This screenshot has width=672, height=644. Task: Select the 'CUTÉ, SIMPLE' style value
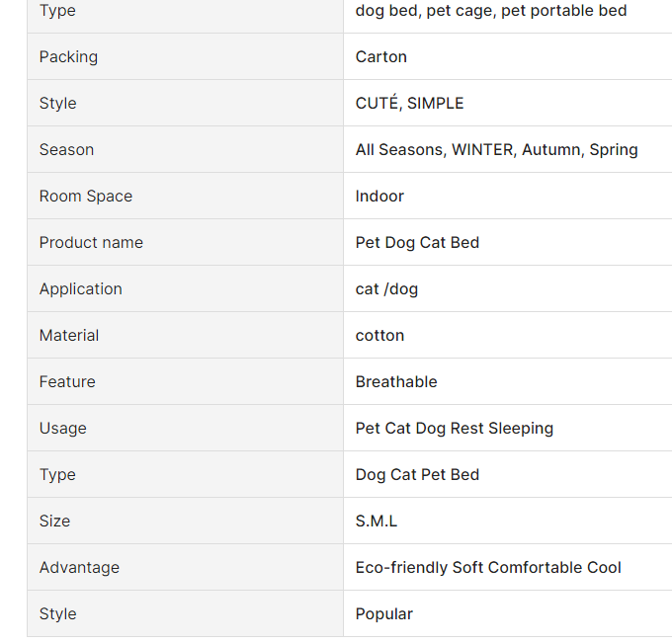click(409, 103)
